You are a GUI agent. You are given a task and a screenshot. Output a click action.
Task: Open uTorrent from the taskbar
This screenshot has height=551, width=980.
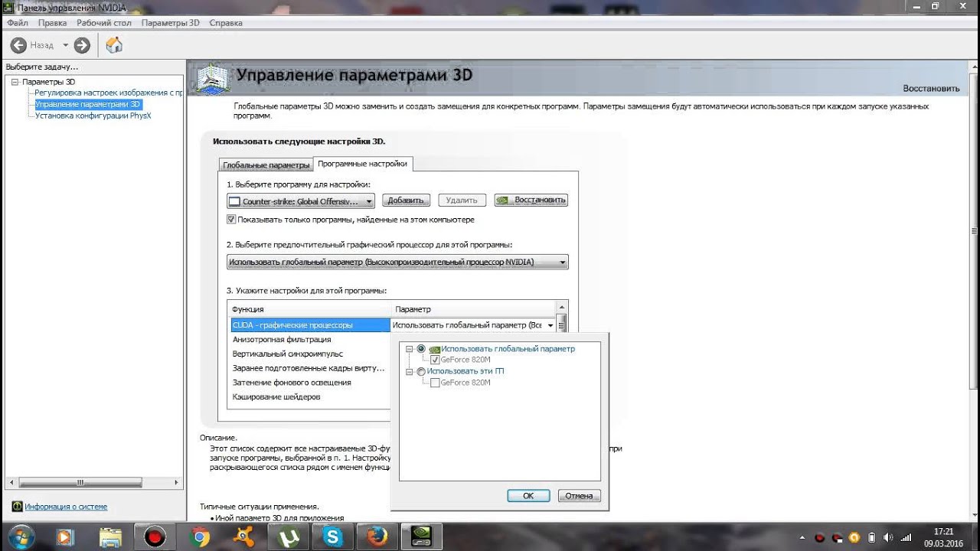click(289, 537)
